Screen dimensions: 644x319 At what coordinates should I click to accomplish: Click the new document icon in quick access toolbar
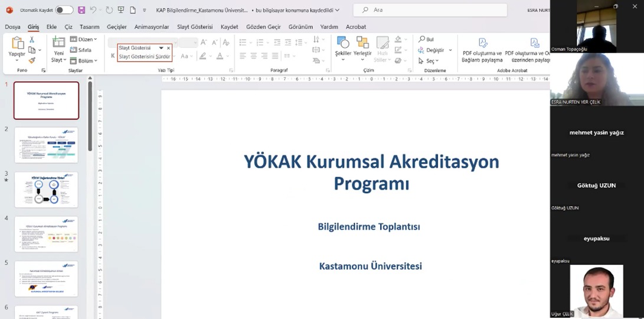133,10
